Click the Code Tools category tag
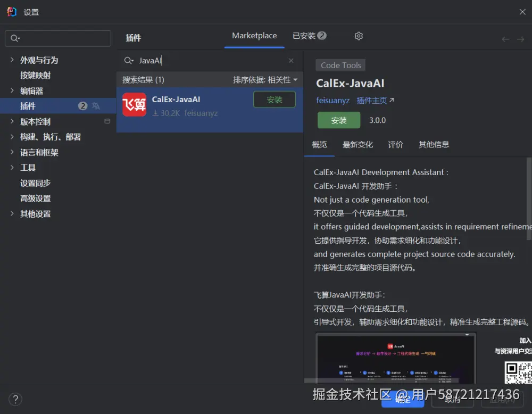The width and height of the screenshot is (532, 414). click(340, 65)
